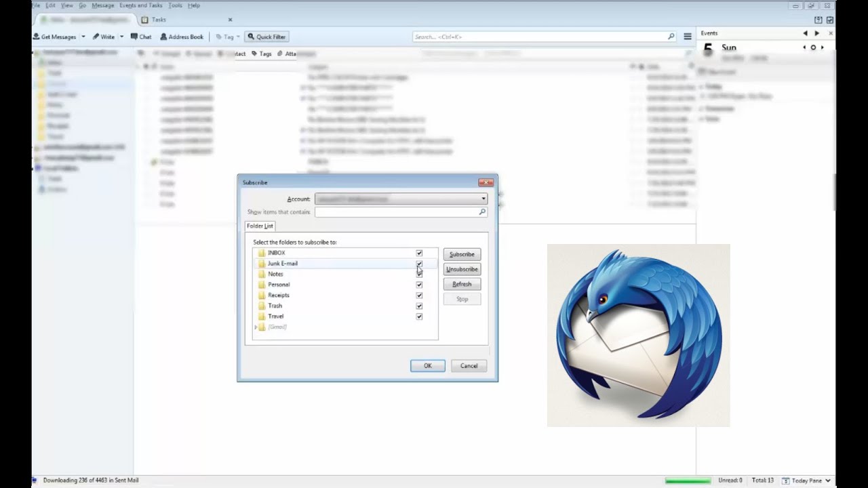Open the hamburger application menu
Image resolution: width=868 pixels, height=488 pixels.
click(688, 37)
